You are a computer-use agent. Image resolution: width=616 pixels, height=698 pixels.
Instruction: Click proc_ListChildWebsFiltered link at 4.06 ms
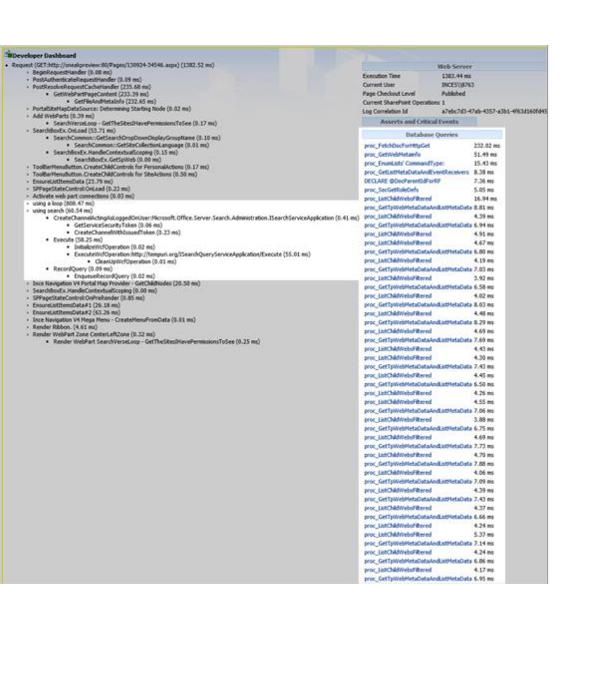398,473
